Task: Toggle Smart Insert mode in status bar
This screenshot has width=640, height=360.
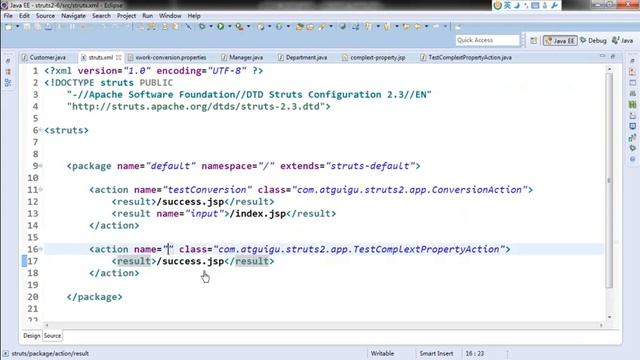Action: click(436, 353)
